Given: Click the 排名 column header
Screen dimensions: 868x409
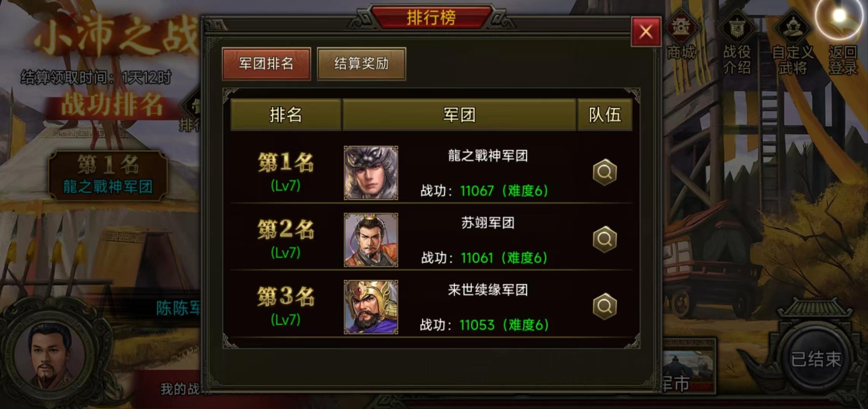Looking at the screenshot, I should point(286,115).
